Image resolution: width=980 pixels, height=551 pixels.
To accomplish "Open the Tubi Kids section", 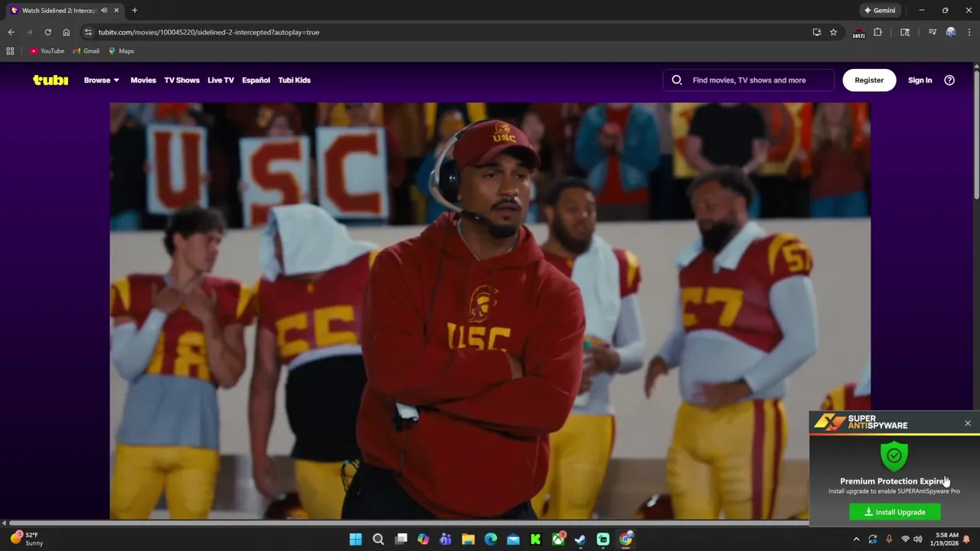I will coord(294,80).
